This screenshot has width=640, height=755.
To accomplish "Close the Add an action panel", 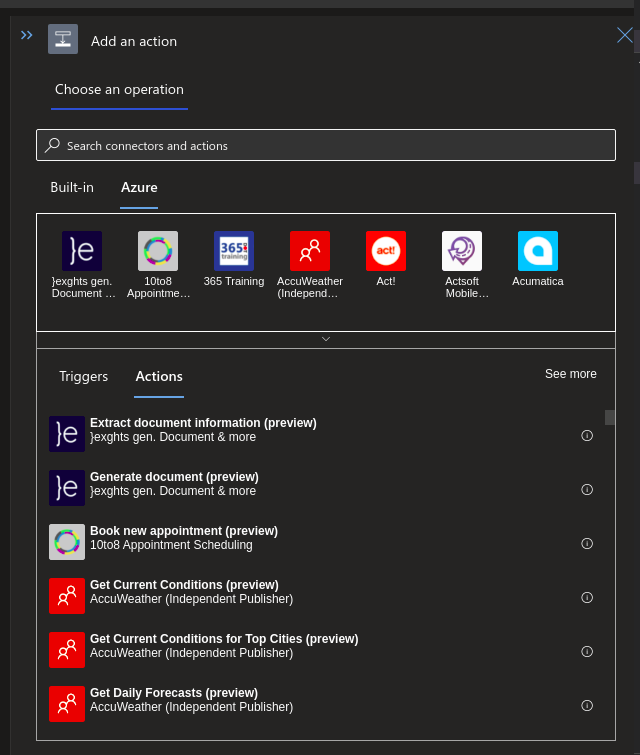I will 625,35.
